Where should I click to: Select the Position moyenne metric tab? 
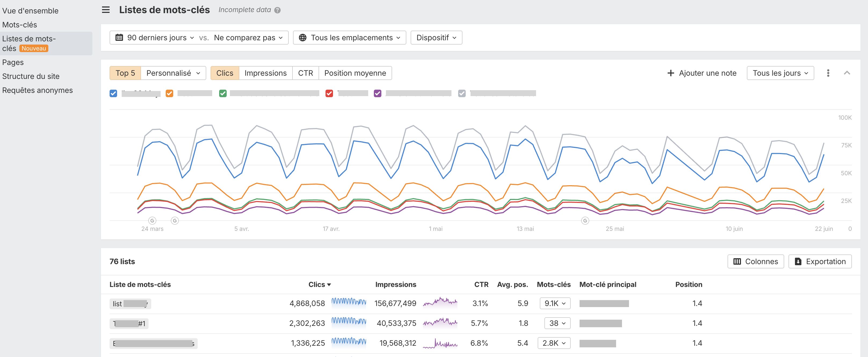(x=355, y=73)
